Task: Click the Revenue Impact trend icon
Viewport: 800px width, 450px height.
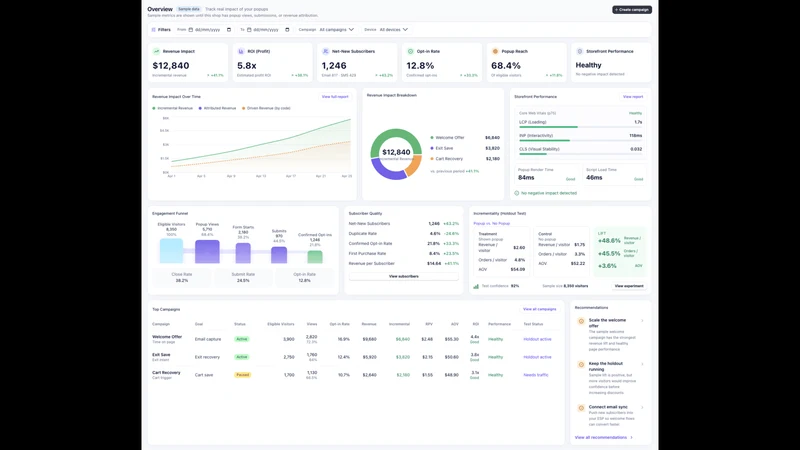Action: [x=157, y=52]
